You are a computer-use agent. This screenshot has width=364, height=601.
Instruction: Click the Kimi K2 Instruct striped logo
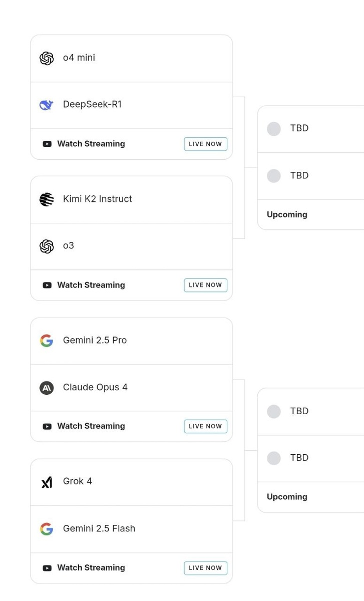click(x=47, y=199)
